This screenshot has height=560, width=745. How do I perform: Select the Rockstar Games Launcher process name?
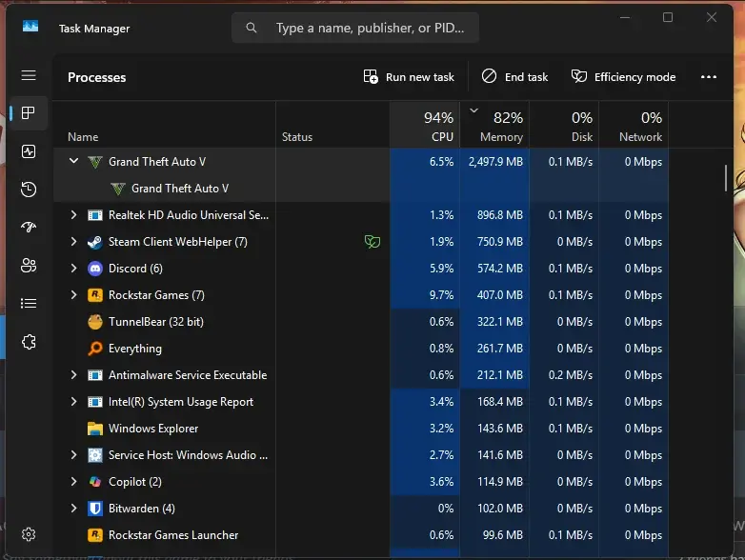point(173,535)
